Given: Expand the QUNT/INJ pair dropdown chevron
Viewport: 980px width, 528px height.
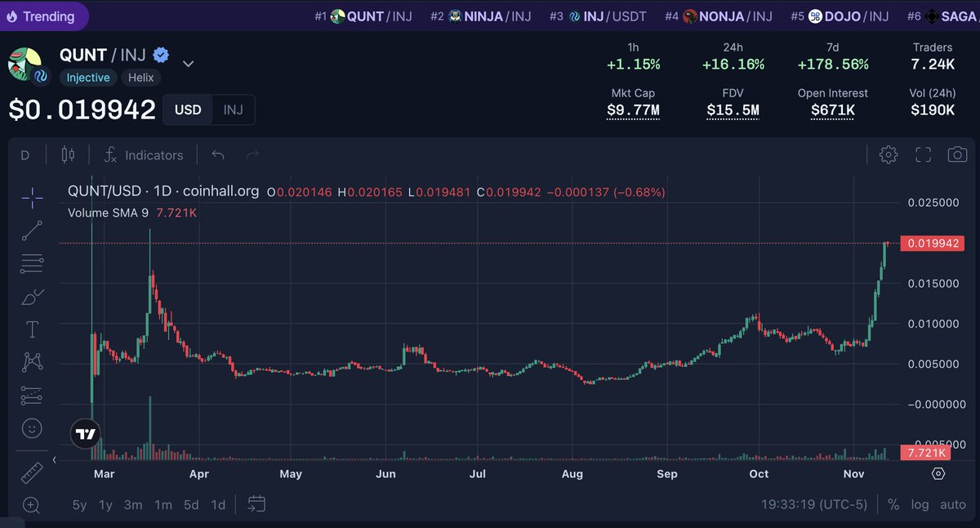Looking at the screenshot, I should click(x=188, y=64).
